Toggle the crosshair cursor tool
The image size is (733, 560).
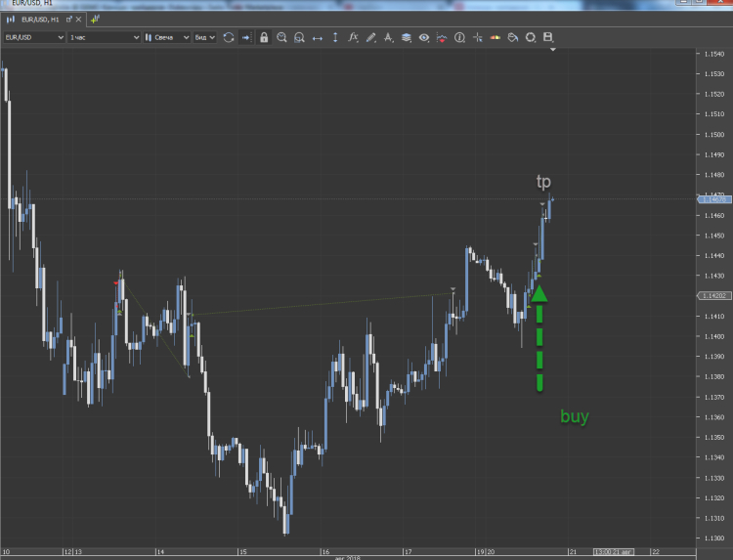[x=477, y=37]
